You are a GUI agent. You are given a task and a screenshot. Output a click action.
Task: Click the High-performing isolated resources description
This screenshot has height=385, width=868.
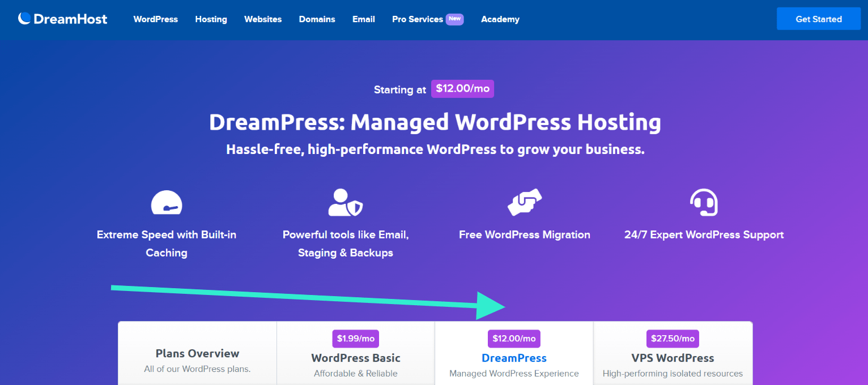coord(673,374)
